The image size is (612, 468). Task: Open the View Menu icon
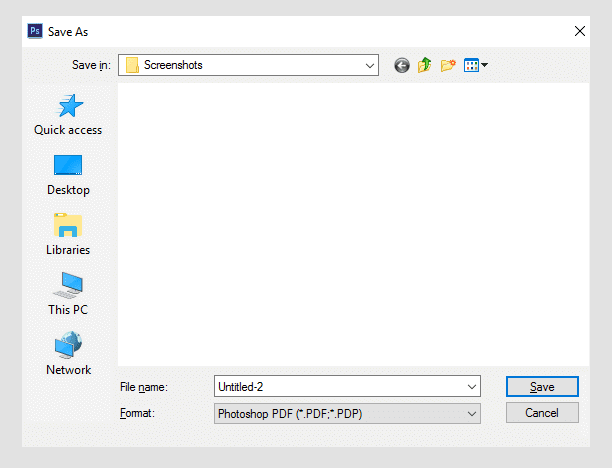(471, 65)
